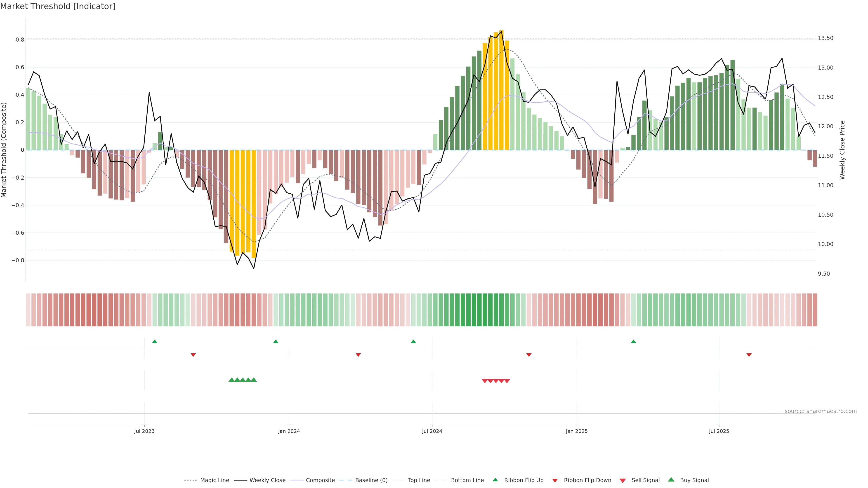
Task: Toggle the Baseline (0) legend entry
Action: click(x=371, y=480)
